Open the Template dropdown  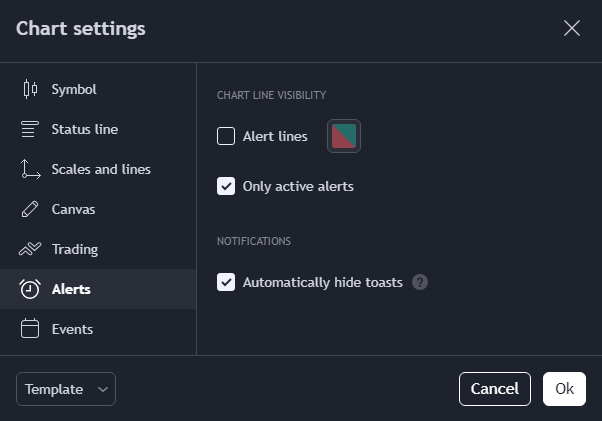click(x=66, y=389)
